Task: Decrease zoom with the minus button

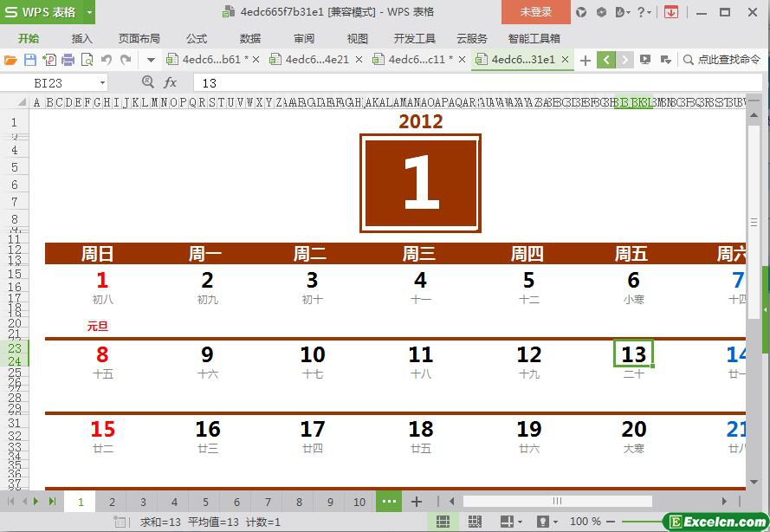Action: tap(611, 522)
